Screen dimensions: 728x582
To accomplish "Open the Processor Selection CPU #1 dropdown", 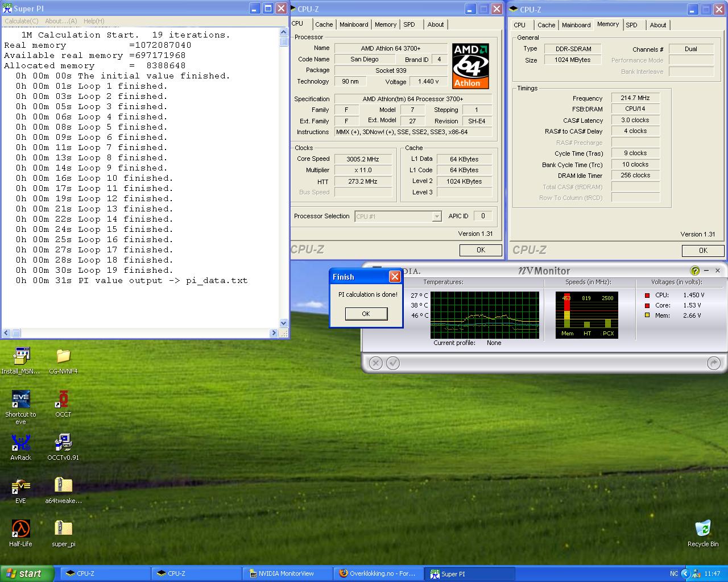I will 398,217.
